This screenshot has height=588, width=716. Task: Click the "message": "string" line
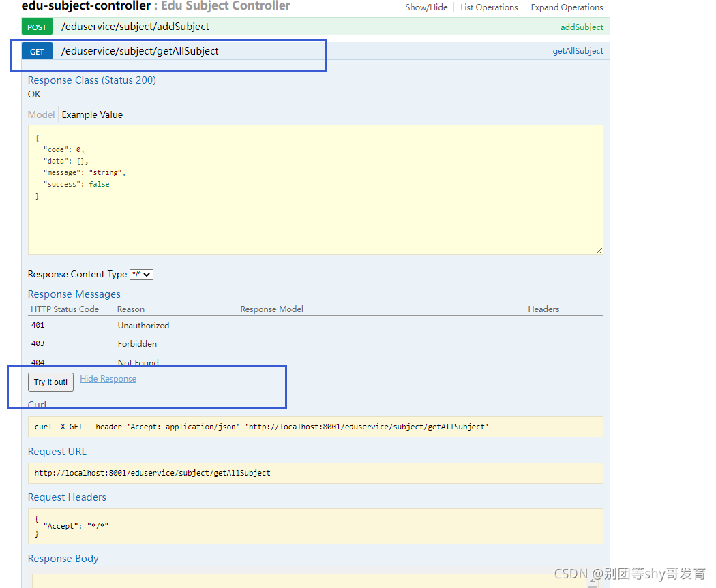tap(85, 173)
